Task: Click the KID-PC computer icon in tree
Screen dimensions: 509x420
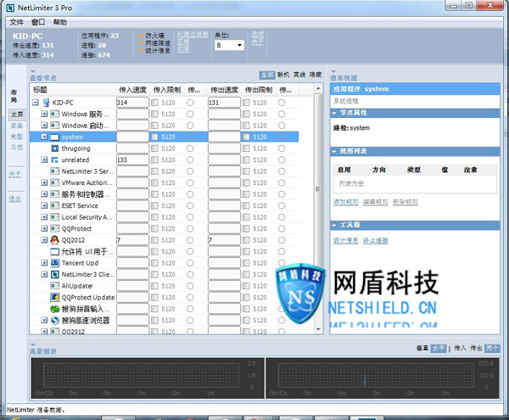Action: pyautogui.click(x=46, y=103)
